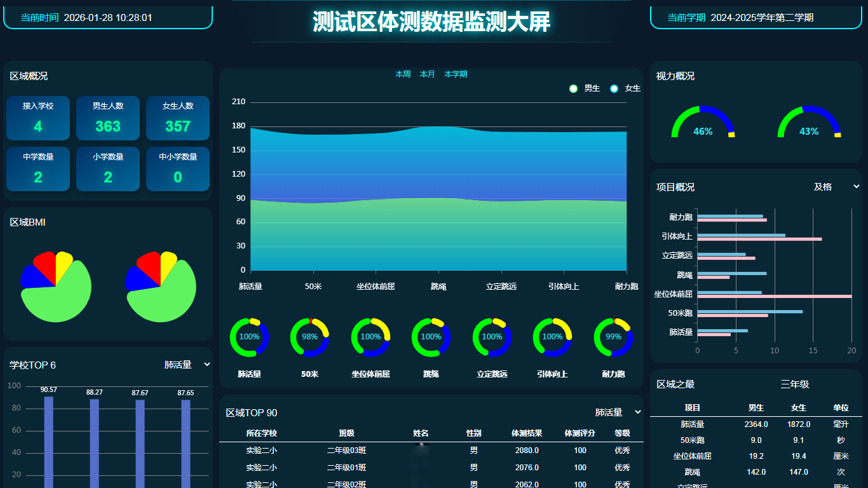Viewport: 868px width, 488px height.
Task: Click the 耐力跑 donut chart showing 99%
Action: 613,337
